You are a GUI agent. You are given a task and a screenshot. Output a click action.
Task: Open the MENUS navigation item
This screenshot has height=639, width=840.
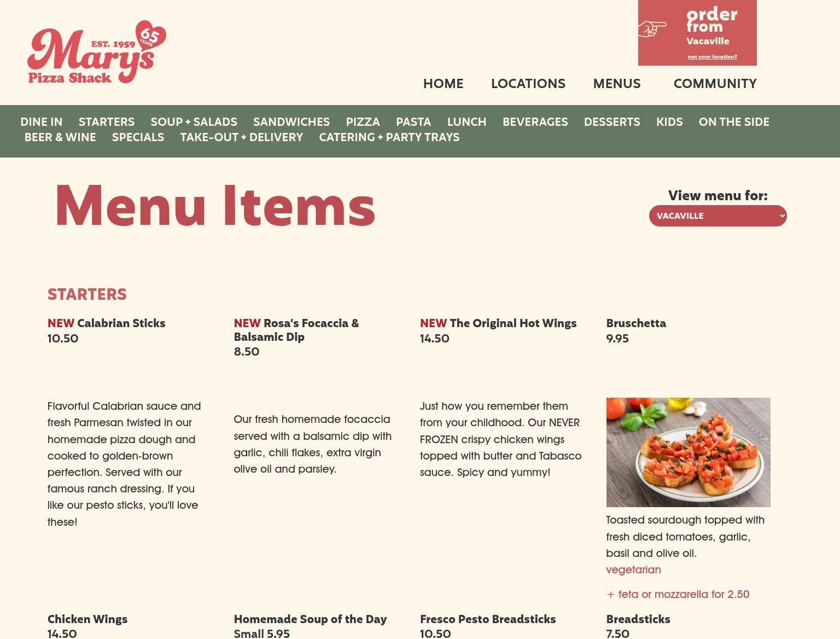click(x=617, y=84)
